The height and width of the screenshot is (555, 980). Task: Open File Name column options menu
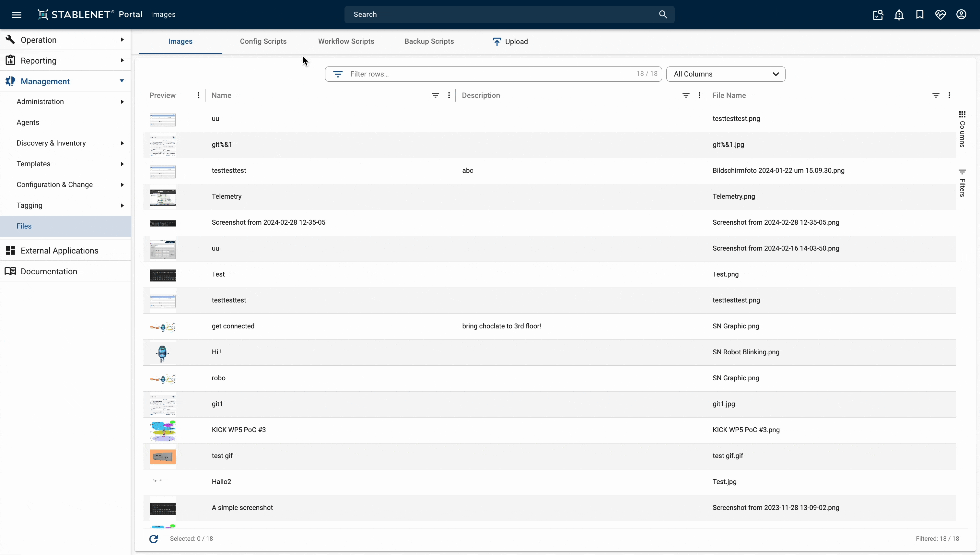click(x=949, y=95)
